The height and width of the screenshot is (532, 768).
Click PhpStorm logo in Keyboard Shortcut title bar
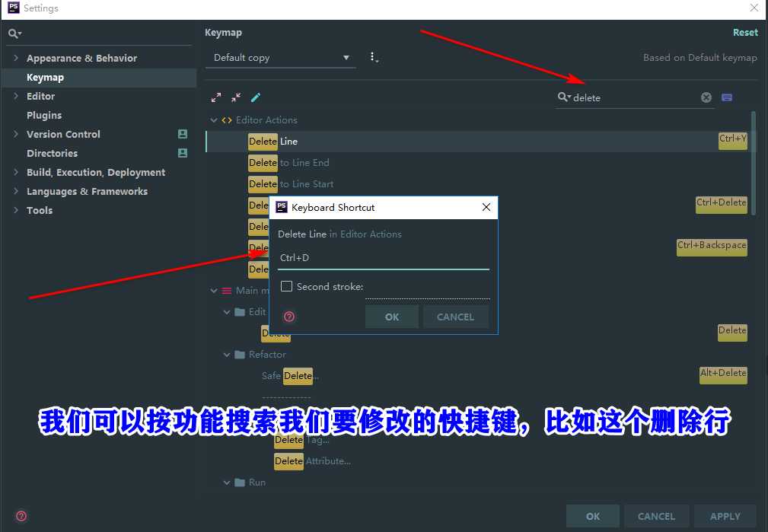[282, 207]
